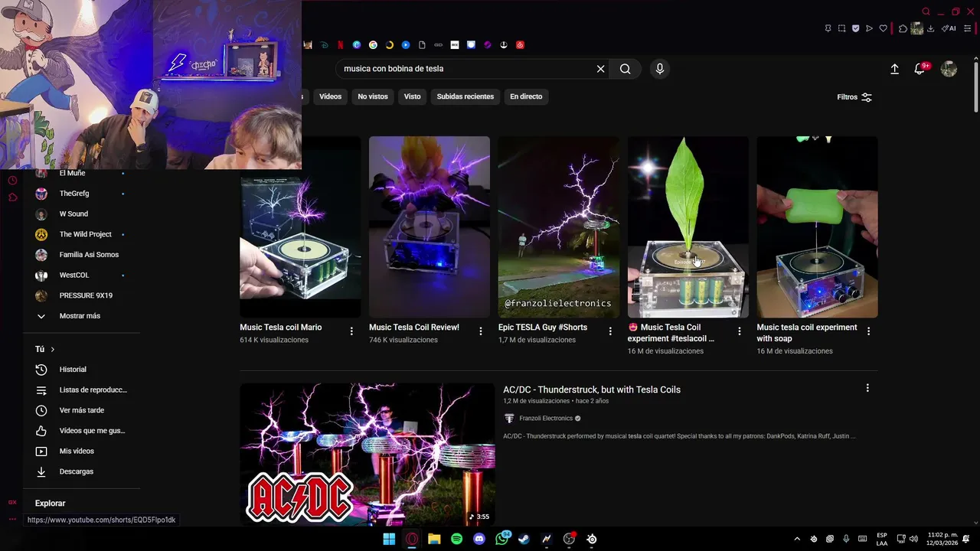Open the Google bookmark icon
Screen dimensions: 980x551
[x=373, y=45]
